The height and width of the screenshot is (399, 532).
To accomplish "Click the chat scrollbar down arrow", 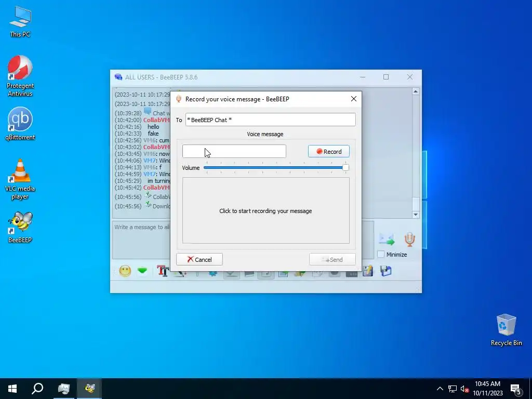I will click(416, 215).
